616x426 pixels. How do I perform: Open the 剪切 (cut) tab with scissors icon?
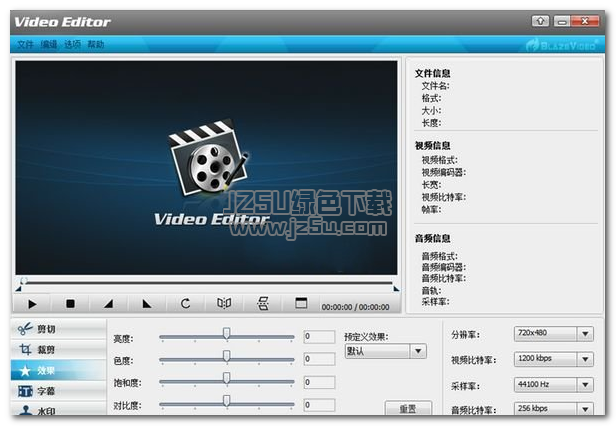tap(59, 329)
